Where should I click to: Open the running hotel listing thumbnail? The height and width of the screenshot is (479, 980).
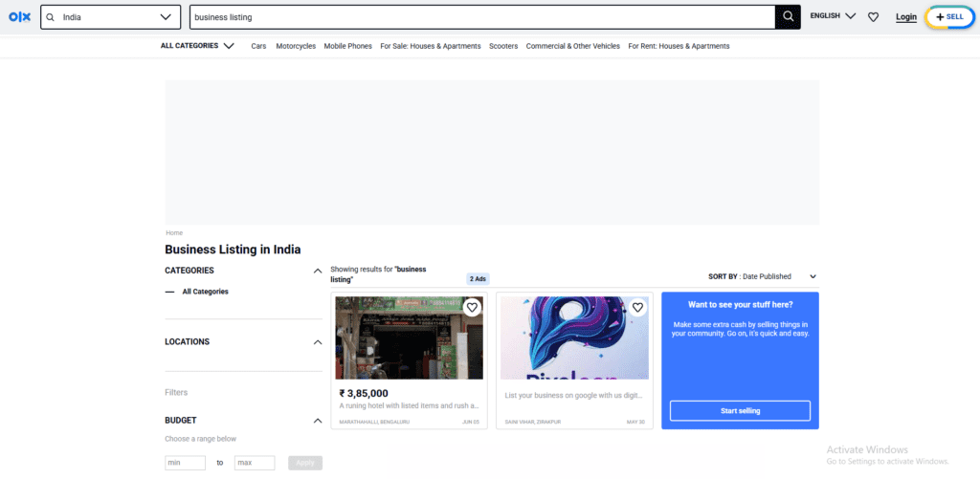(x=410, y=337)
